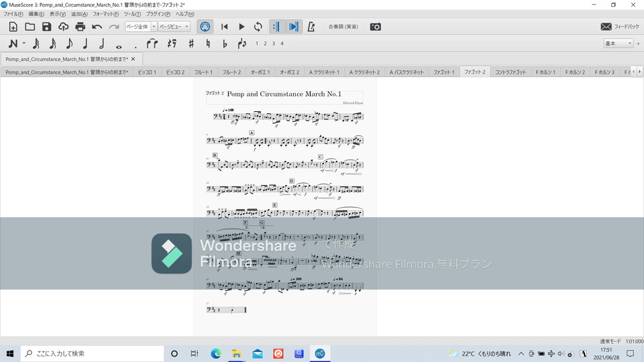Apply the natural accidental
This screenshot has height=362, width=644.
point(208,44)
